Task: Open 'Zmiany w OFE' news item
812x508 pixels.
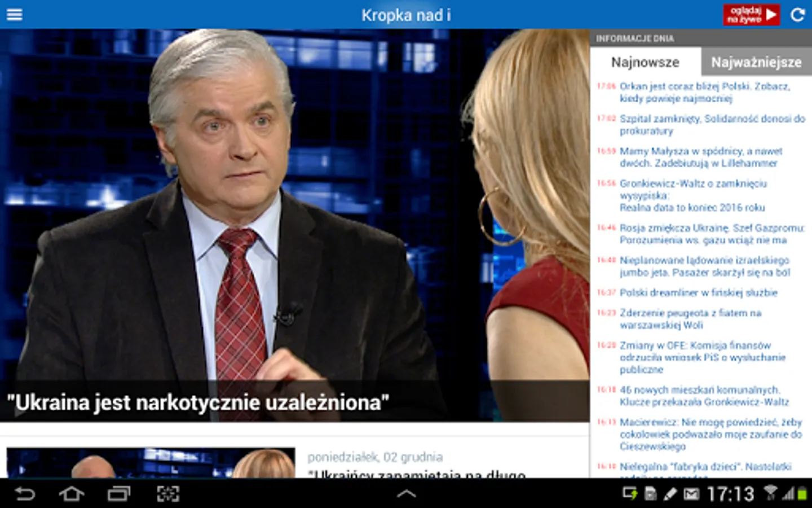Action: (702, 357)
